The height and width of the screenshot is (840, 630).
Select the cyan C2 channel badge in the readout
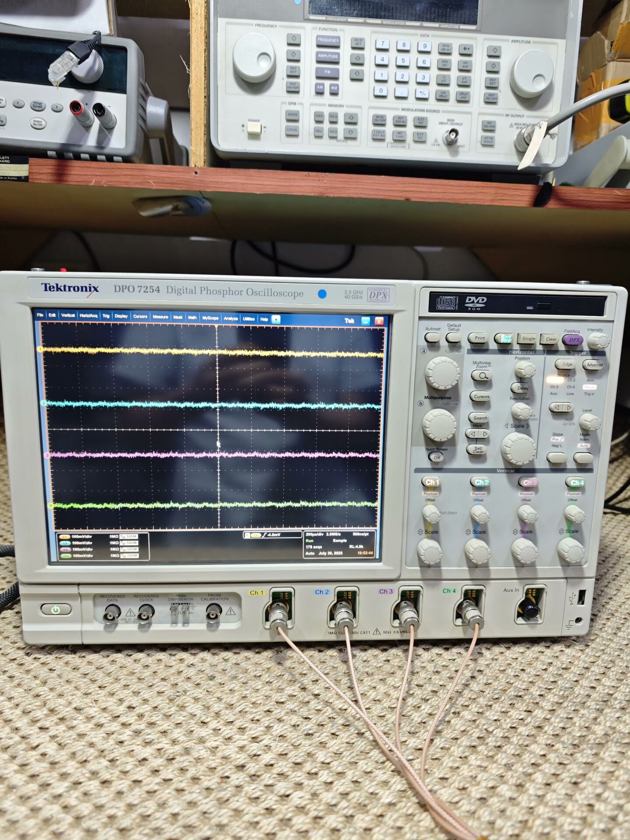pyautogui.click(x=65, y=543)
